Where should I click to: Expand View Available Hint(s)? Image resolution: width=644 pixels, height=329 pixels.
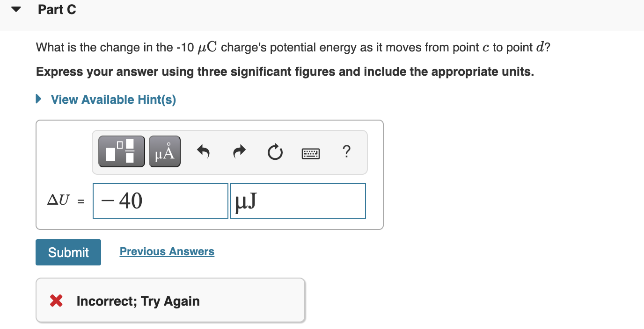(112, 100)
